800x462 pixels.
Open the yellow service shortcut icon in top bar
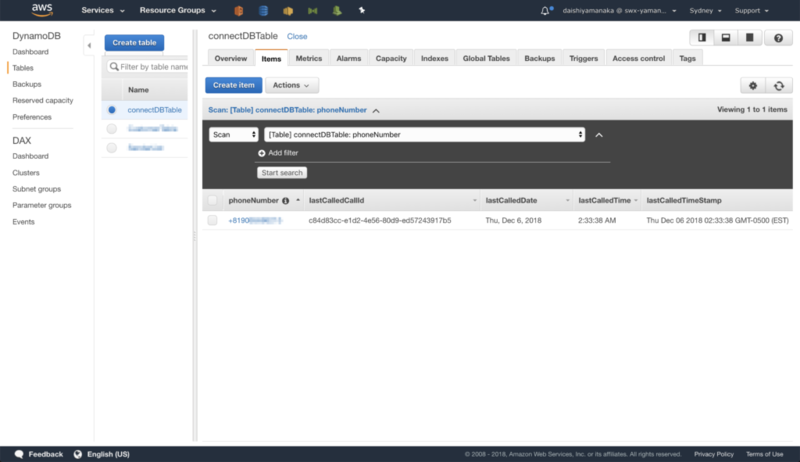(288, 10)
